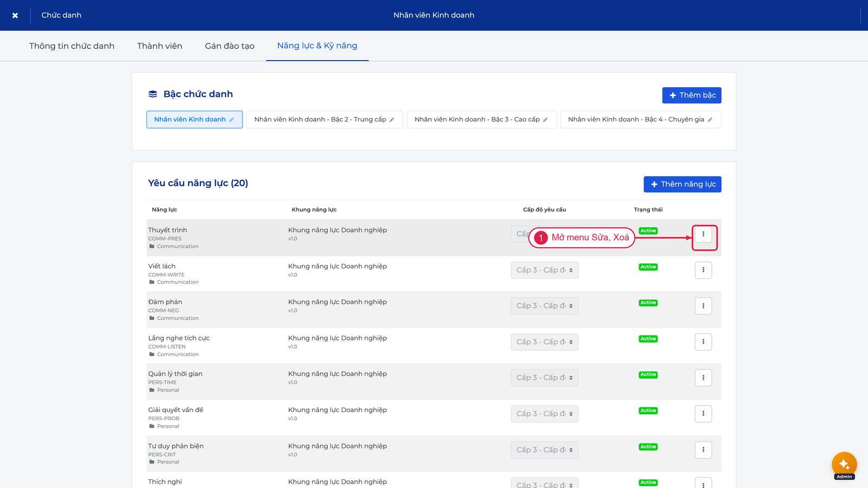Open three-dot menu for Quản lý thời gian

[x=703, y=378]
